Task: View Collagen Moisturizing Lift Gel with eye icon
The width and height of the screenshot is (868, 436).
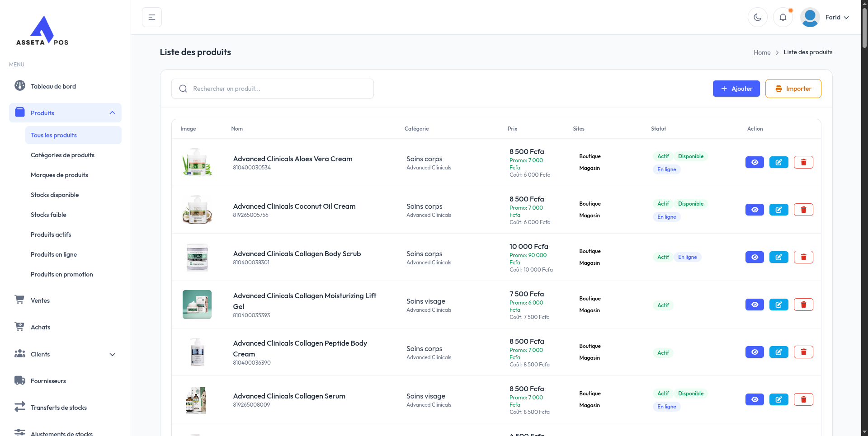Action: coord(755,305)
